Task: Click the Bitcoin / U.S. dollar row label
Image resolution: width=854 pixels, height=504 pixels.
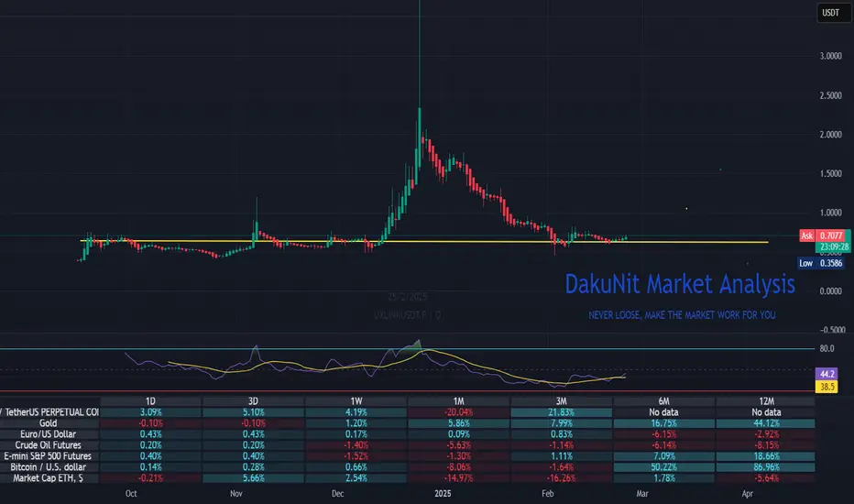Action: [x=48, y=467]
